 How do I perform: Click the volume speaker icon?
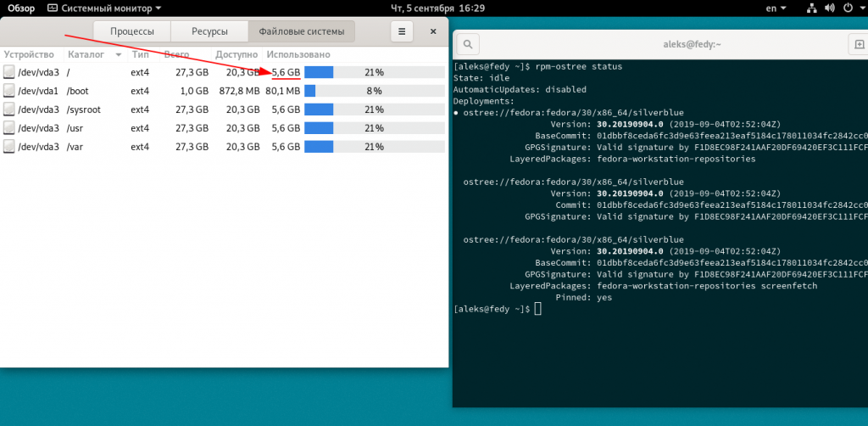(829, 8)
